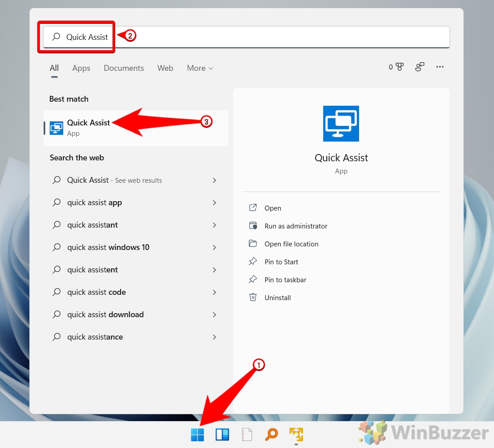Click the Open icon in the action list
The width and height of the screenshot is (494, 448).
[253, 207]
